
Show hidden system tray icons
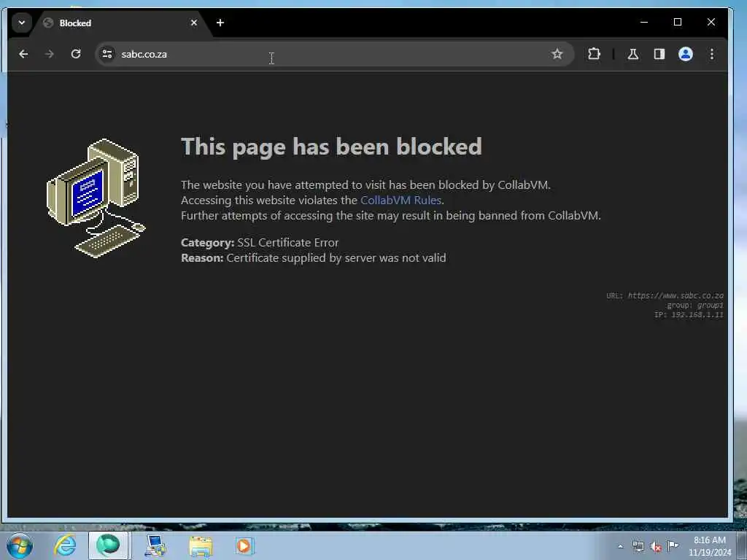[x=620, y=547]
